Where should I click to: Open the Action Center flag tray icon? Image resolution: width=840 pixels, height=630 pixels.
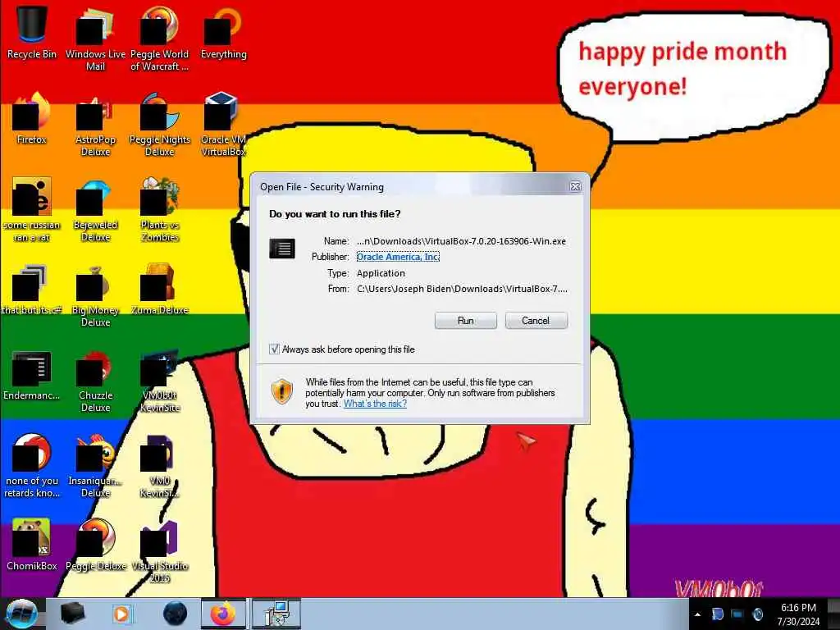tap(717, 614)
